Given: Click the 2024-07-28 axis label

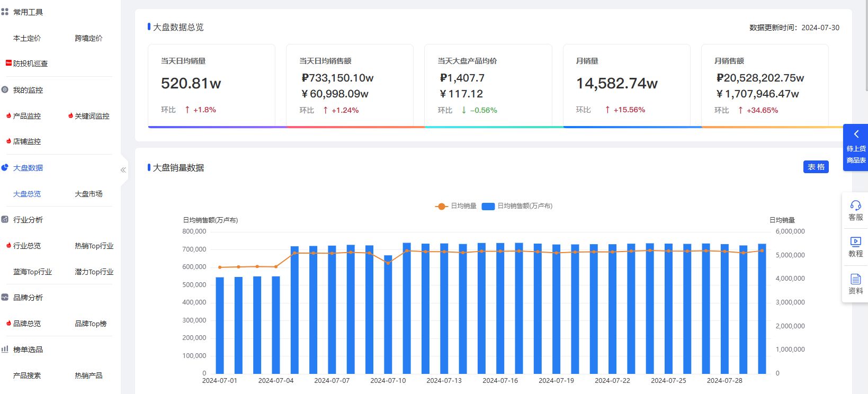Looking at the screenshot, I should [x=724, y=380].
